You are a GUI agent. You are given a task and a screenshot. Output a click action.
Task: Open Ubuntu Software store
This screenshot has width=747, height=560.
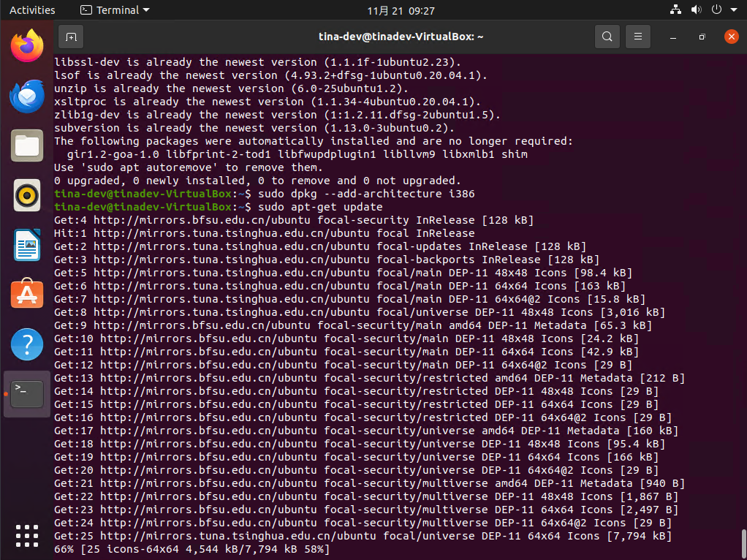[27, 295]
